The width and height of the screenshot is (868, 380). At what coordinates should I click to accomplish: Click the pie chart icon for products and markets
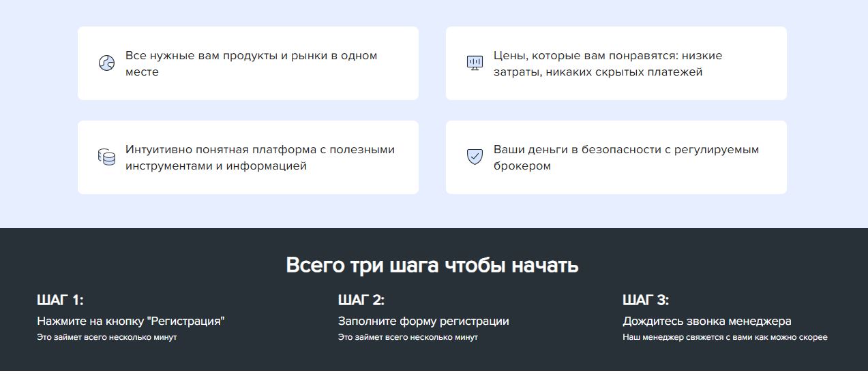click(x=106, y=63)
